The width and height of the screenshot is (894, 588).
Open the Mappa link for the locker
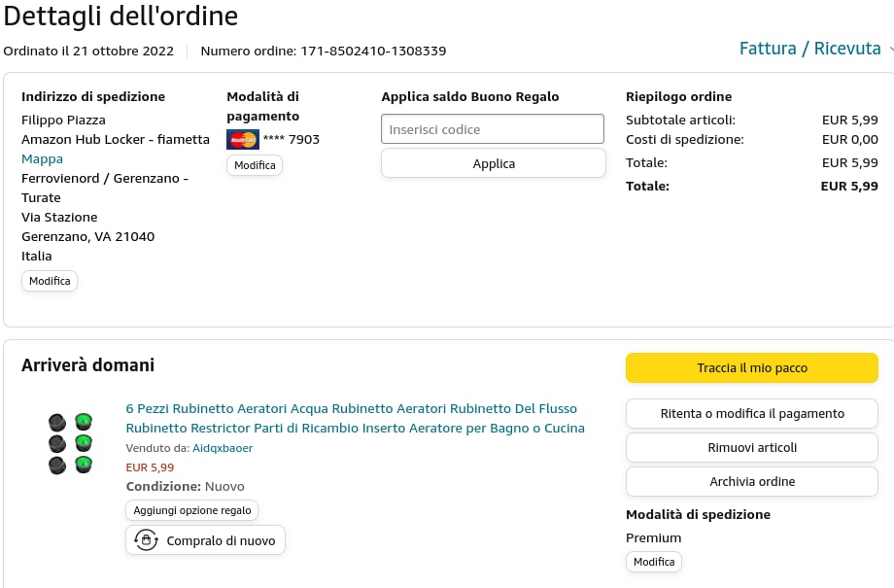(42, 158)
